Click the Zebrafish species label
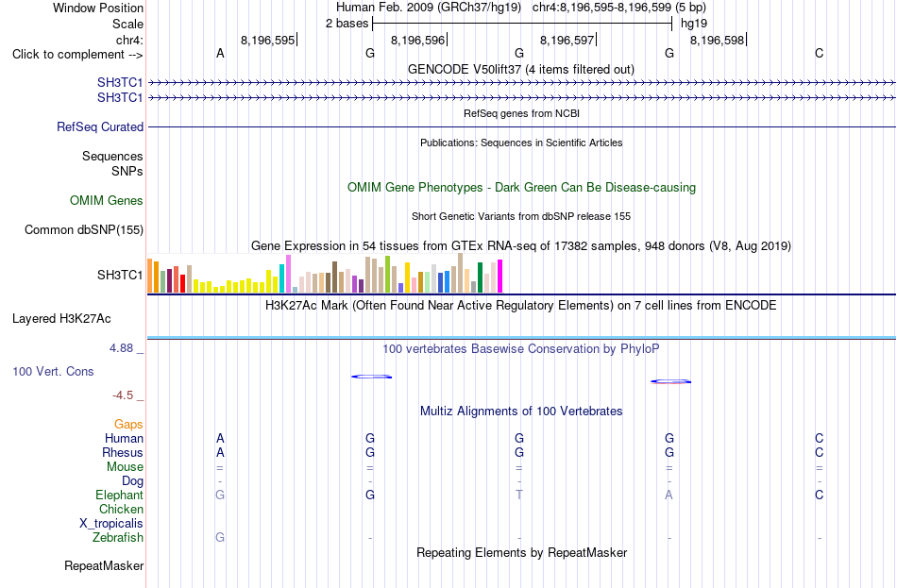897x588 pixels. pos(117,538)
